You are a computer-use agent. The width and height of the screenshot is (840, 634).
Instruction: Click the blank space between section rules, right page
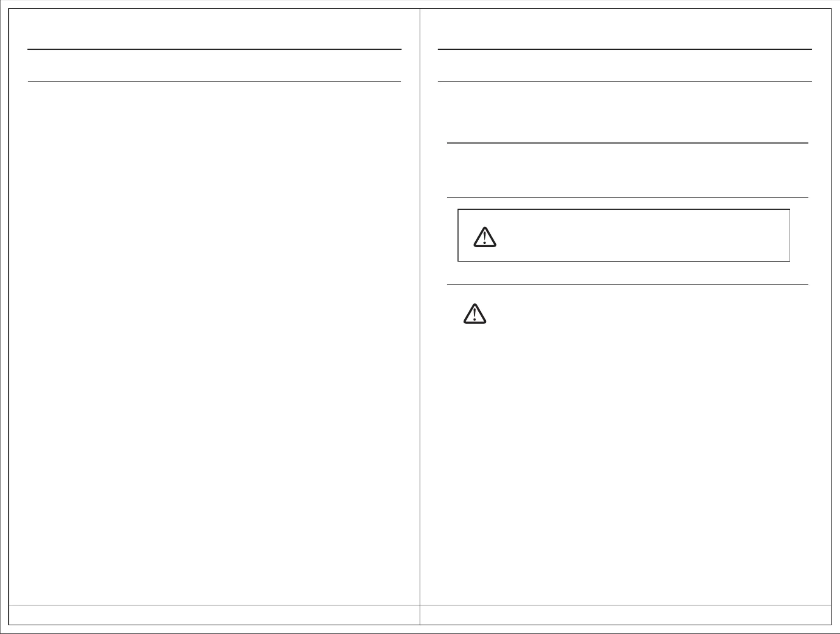pyautogui.click(x=627, y=170)
